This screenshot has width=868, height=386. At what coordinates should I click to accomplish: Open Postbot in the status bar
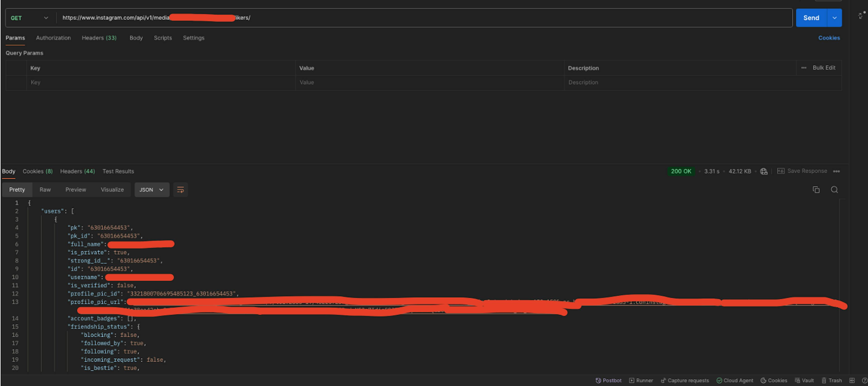608,380
